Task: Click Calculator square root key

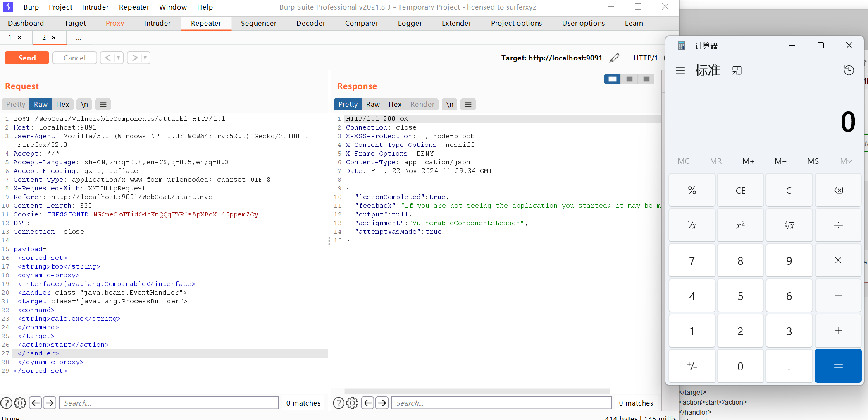Action: click(789, 225)
